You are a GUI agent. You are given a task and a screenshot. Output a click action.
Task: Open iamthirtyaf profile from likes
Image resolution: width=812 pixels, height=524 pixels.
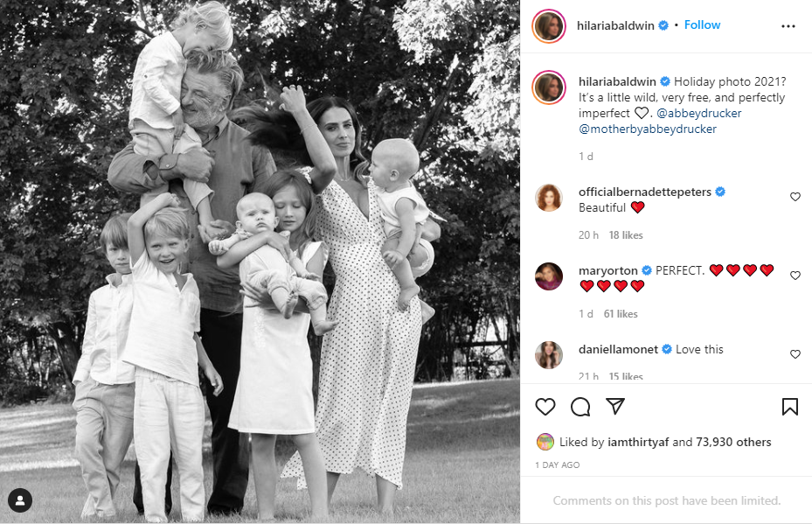[x=639, y=442]
